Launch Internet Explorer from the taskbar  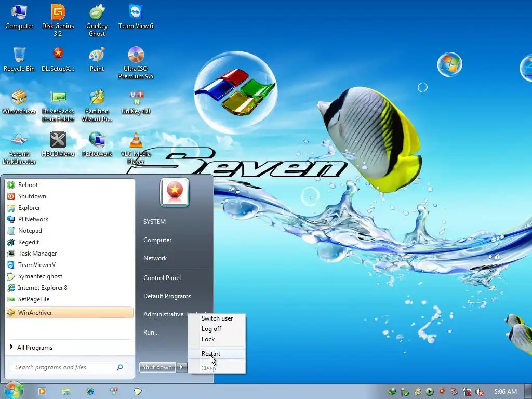[90, 391]
